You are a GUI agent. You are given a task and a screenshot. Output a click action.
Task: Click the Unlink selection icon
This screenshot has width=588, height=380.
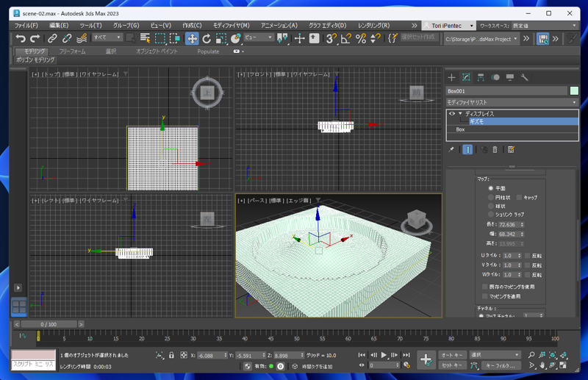[x=67, y=38]
